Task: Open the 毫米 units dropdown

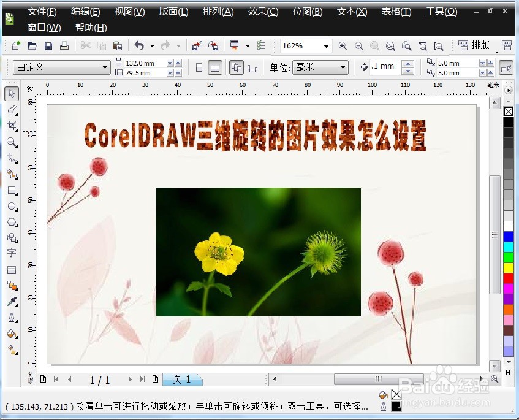Action: pyautogui.click(x=341, y=67)
